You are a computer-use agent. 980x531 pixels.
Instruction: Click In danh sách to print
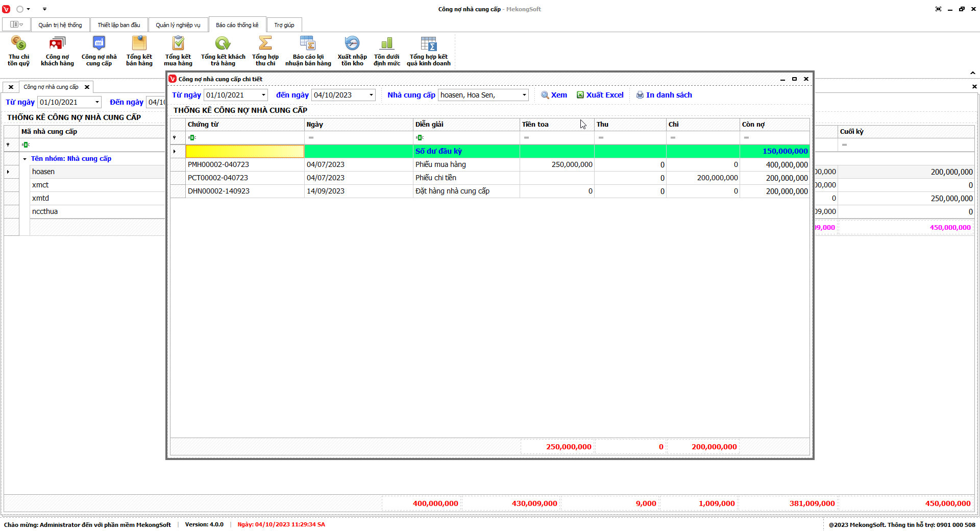(x=664, y=95)
